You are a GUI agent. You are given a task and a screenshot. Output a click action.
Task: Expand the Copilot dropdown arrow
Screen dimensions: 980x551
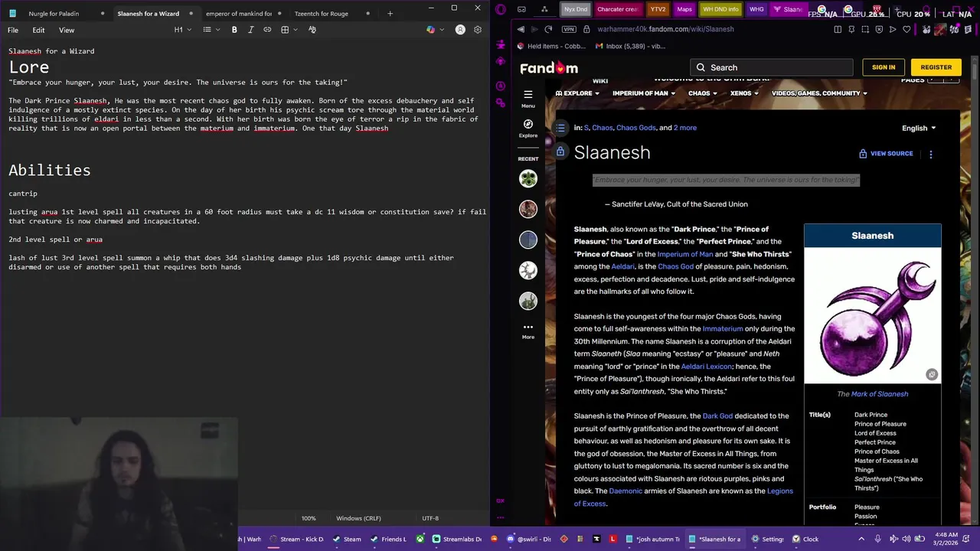(440, 30)
